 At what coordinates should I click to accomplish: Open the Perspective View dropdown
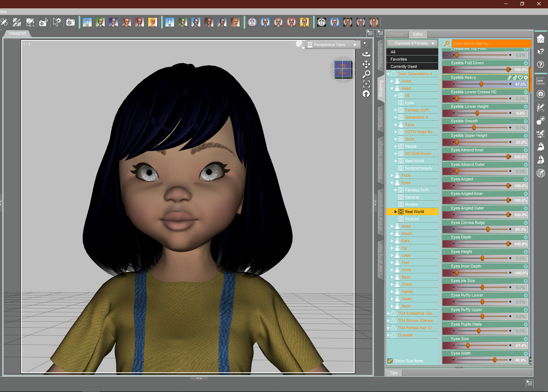pyautogui.click(x=333, y=45)
